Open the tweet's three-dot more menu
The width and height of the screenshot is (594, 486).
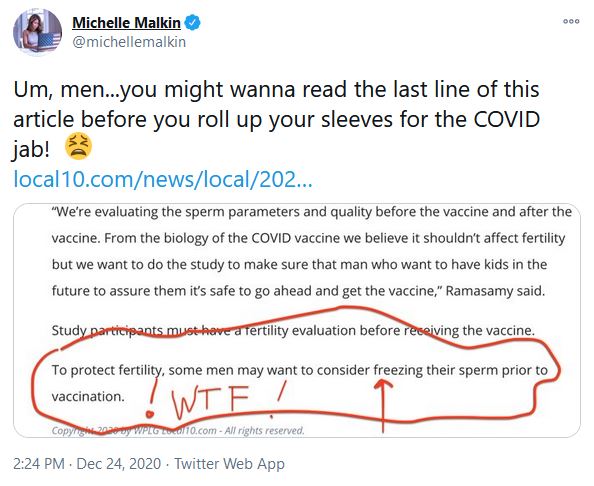tap(571, 21)
